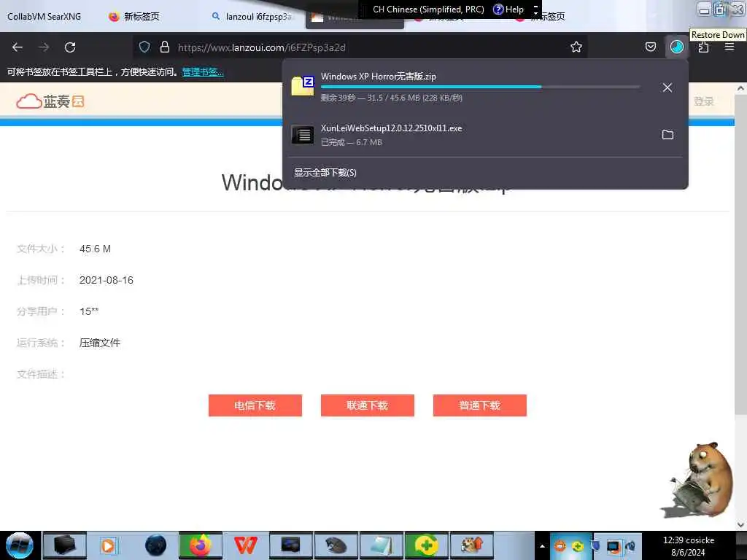The height and width of the screenshot is (560, 747).
Task: Click CH Chinese input language indicator
Action: point(427,9)
